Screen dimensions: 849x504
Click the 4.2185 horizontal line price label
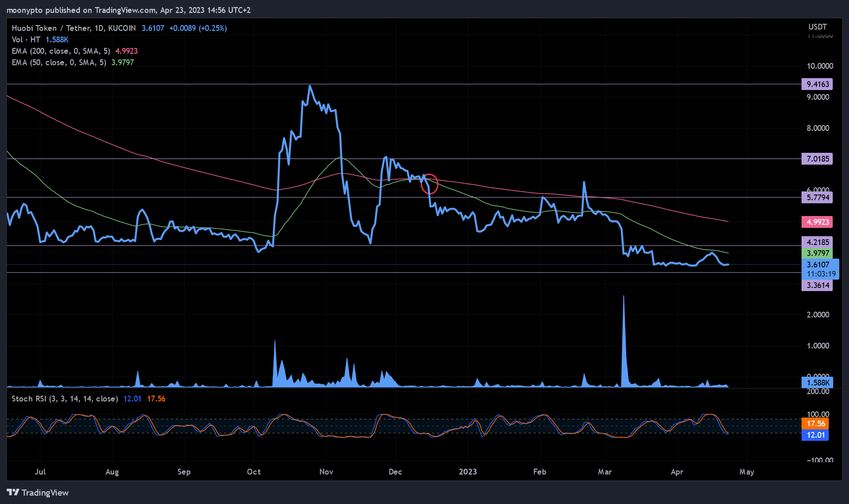click(x=817, y=242)
